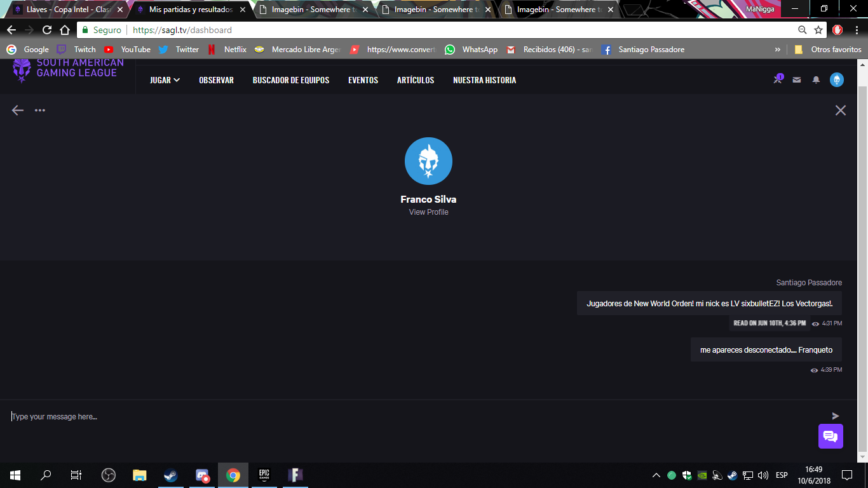Open NUESTRA HISTORIA
The width and height of the screenshot is (868, 488).
[x=484, y=80]
